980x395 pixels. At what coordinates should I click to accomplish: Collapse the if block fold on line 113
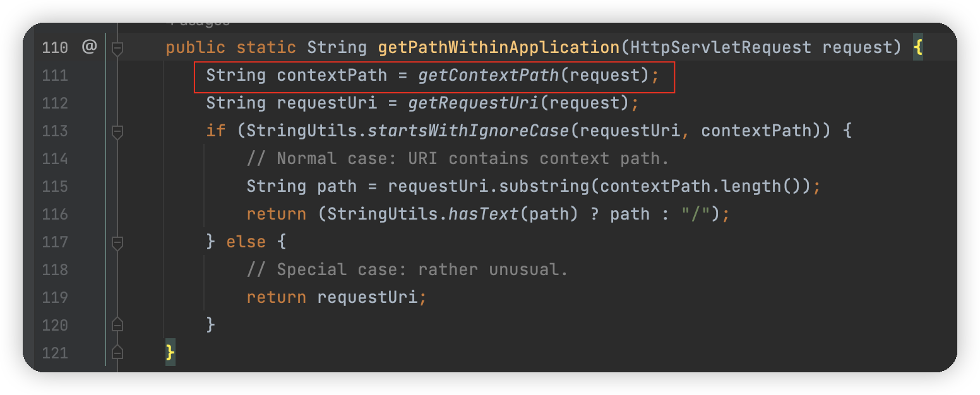tap(117, 131)
